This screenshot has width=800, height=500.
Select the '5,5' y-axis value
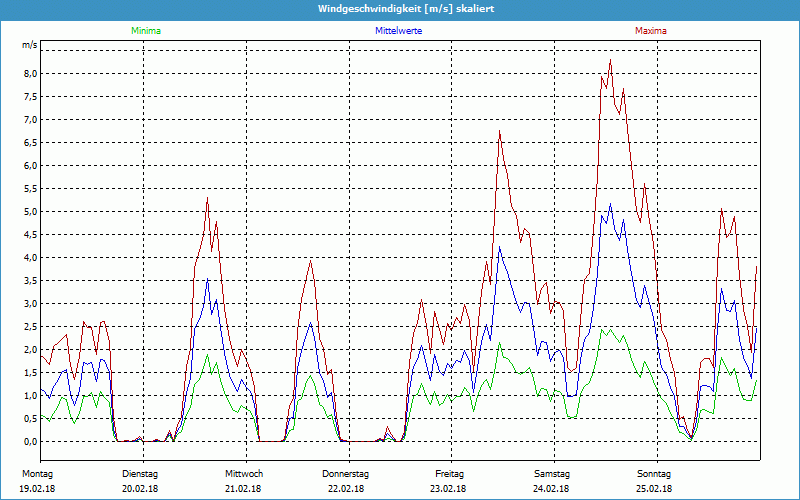(30, 188)
